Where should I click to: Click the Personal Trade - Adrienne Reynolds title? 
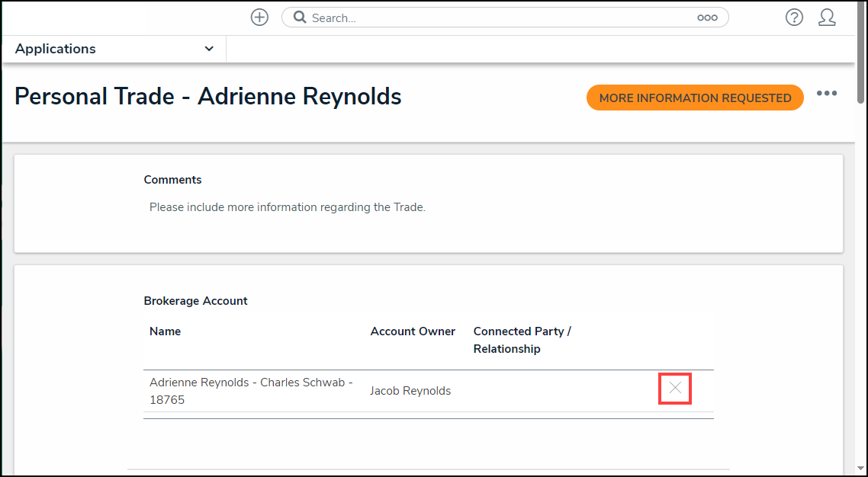(208, 97)
